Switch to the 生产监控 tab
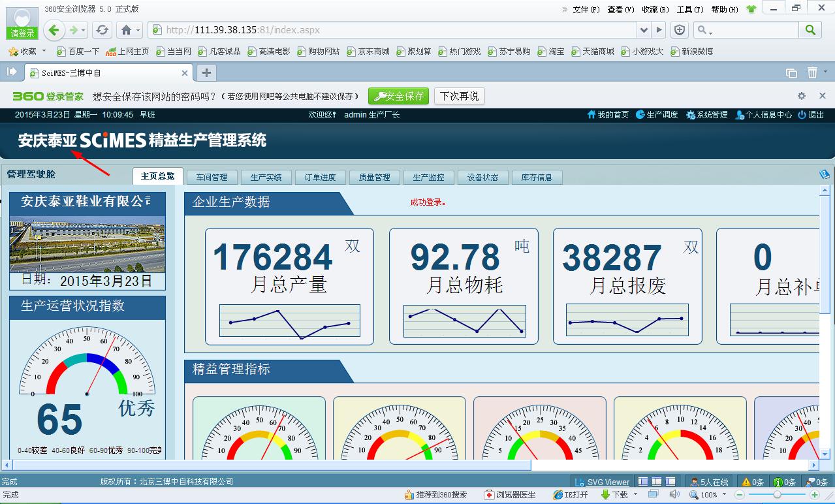This screenshot has width=835, height=504. [x=428, y=177]
